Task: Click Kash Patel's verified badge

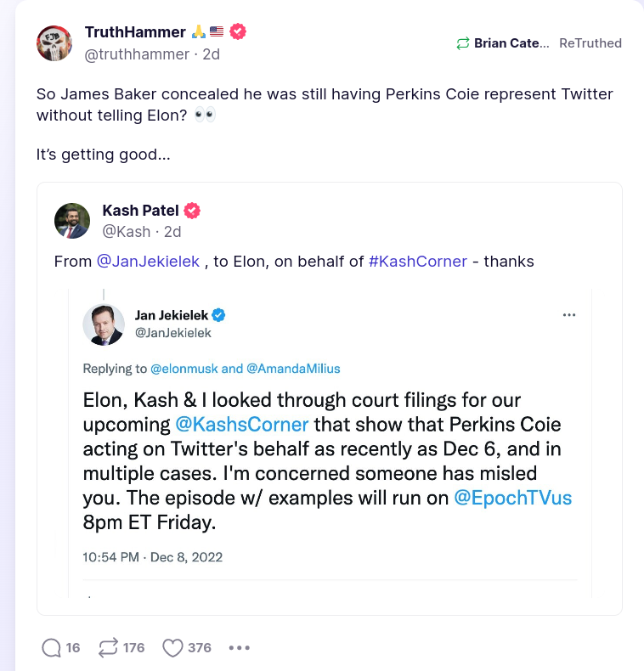Action: pos(193,211)
